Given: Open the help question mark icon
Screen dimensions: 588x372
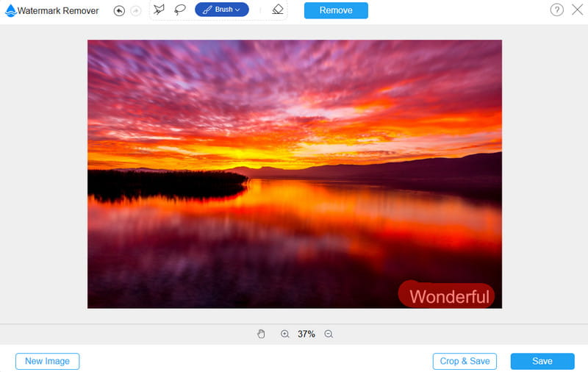Looking at the screenshot, I should 556,10.
